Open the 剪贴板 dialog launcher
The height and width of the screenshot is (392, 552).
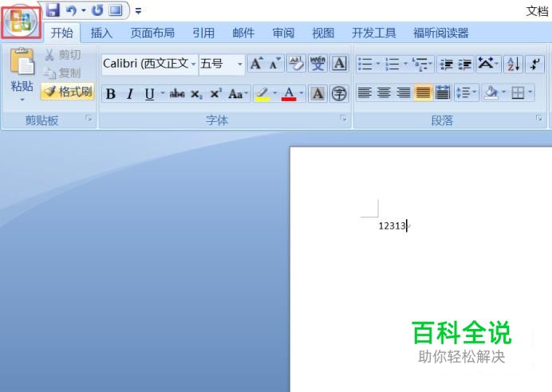[x=89, y=119]
